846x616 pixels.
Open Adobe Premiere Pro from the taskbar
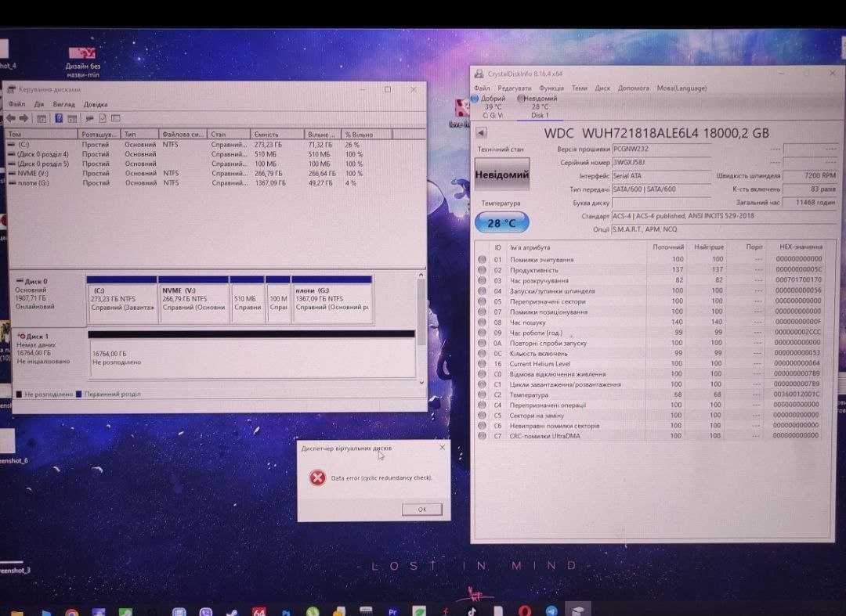click(x=392, y=612)
